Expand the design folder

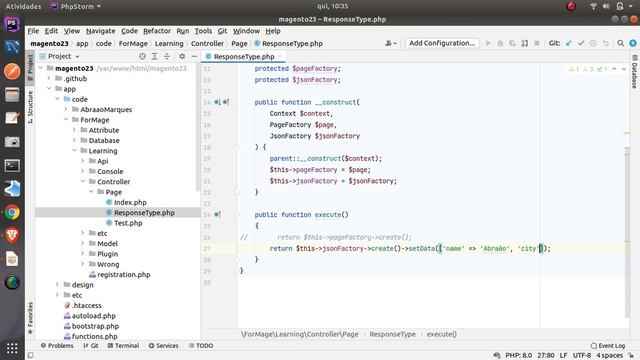point(58,284)
